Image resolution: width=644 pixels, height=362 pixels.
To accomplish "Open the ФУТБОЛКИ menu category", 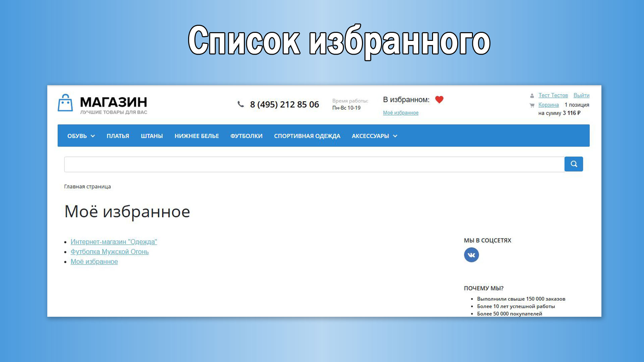I will [246, 136].
